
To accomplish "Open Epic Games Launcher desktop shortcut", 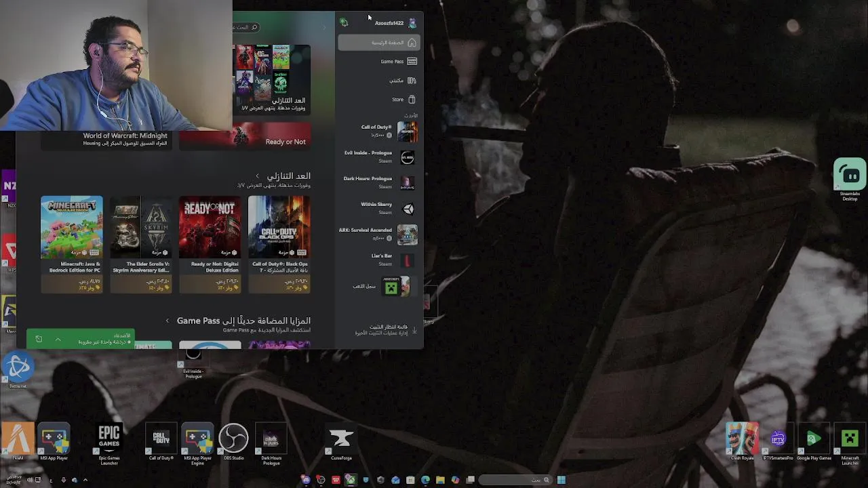I will click(x=109, y=445).
